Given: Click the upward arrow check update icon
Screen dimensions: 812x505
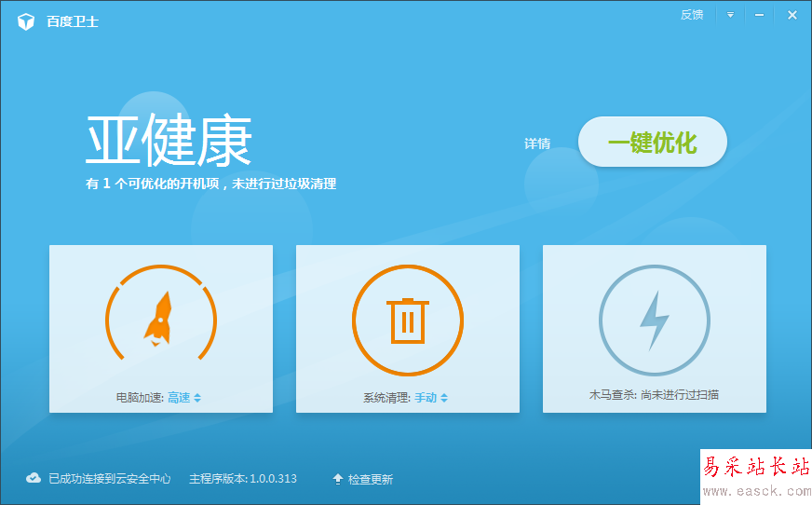Looking at the screenshot, I should [x=338, y=479].
